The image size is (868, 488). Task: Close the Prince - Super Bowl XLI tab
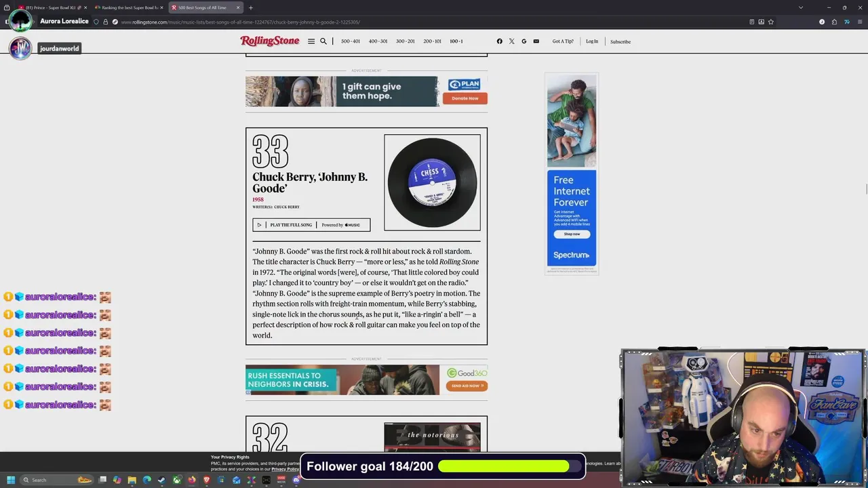tap(85, 7)
